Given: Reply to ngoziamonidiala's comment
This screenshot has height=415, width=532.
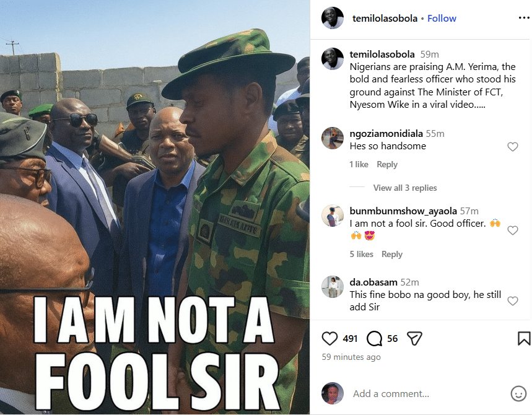Looking at the screenshot, I should 387,164.
